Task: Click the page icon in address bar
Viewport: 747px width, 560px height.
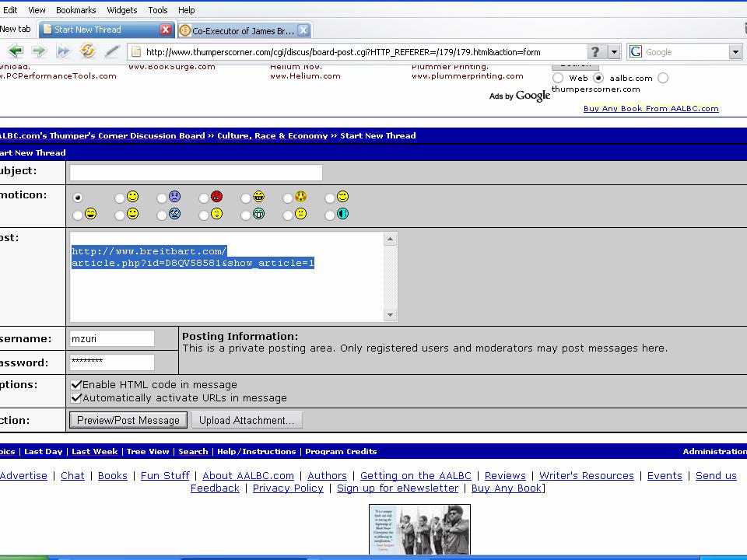Action: 136,51
